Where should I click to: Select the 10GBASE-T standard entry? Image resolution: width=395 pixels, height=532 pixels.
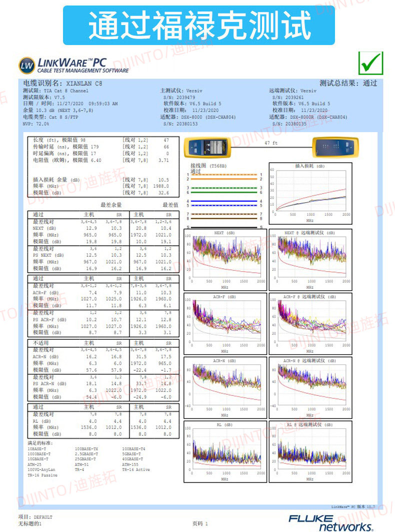point(38,459)
